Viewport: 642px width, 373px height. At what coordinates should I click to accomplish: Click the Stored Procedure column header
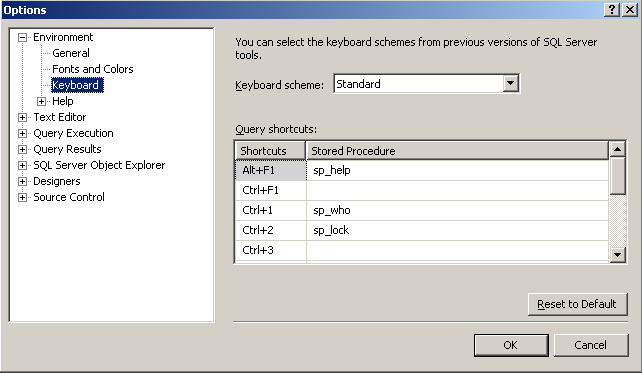(457, 151)
